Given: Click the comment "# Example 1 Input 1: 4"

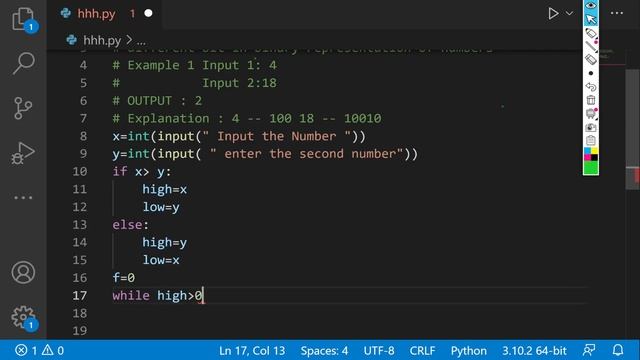Looking at the screenshot, I should tap(195, 65).
